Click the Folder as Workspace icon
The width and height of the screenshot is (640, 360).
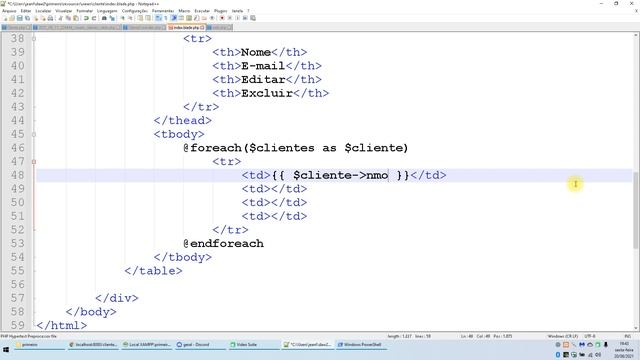click(x=204, y=18)
